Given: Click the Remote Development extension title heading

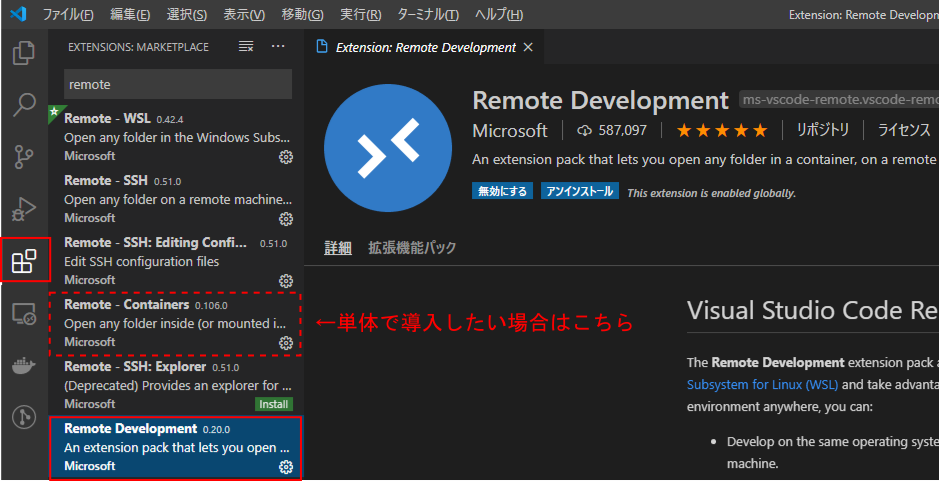Looking at the screenshot, I should point(601,101).
